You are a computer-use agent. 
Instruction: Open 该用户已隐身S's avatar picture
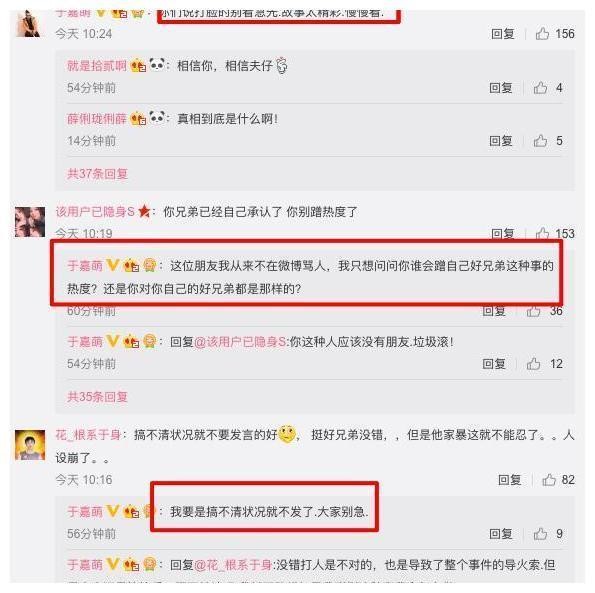click(x=30, y=222)
